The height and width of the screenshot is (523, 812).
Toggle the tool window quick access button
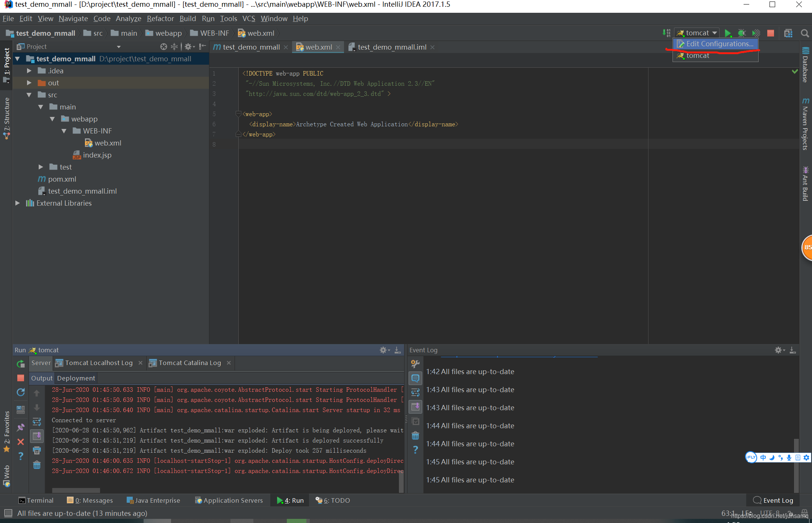pos(8,513)
